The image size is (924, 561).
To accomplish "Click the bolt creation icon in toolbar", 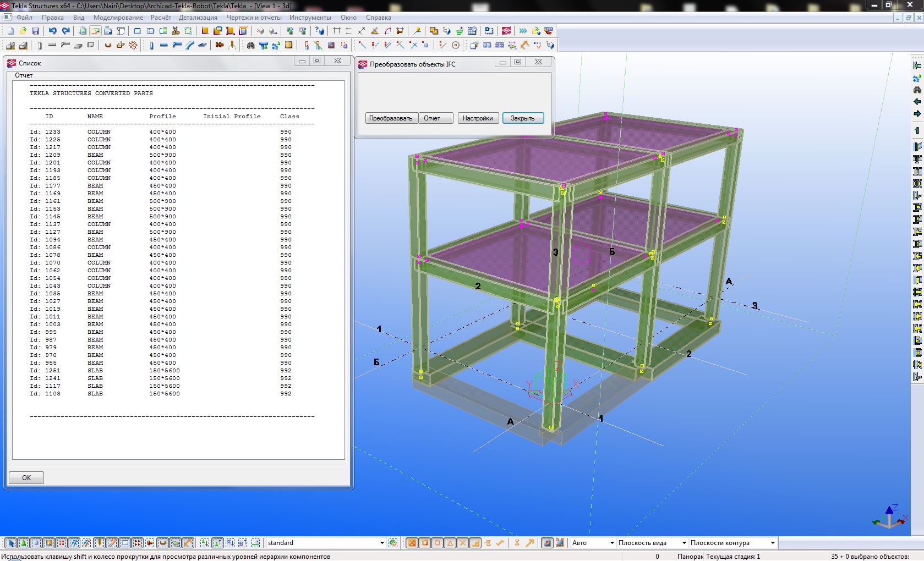I will 220,46.
